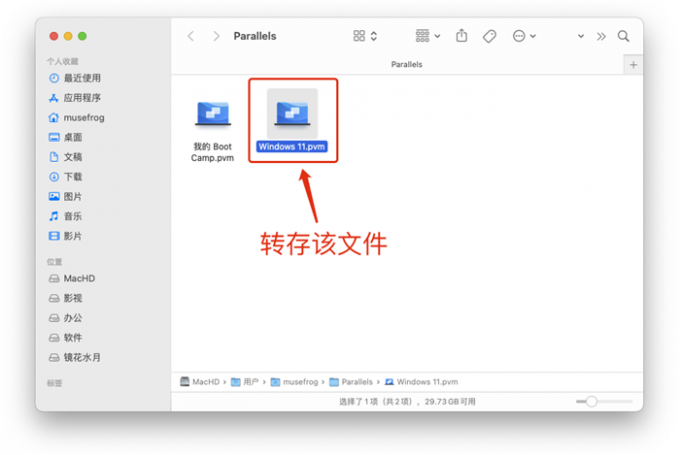Select the Parallels tab
This screenshot has width=680, height=455.
tap(406, 64)
